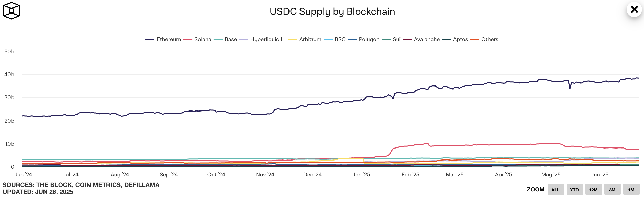The image size is (644, 197).
Task: Choose the 3M zoom range
Action: 612,190
